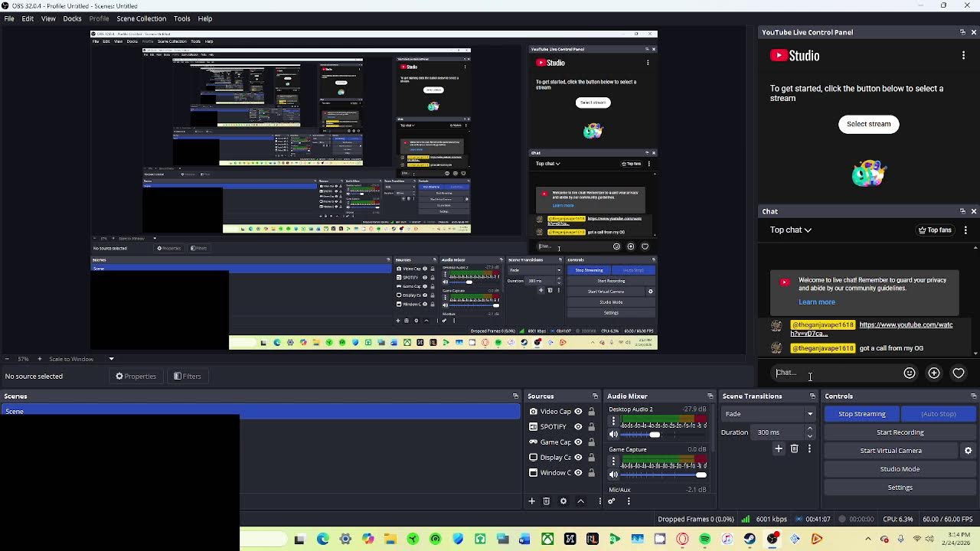Open the View menu

coord(48,18)
